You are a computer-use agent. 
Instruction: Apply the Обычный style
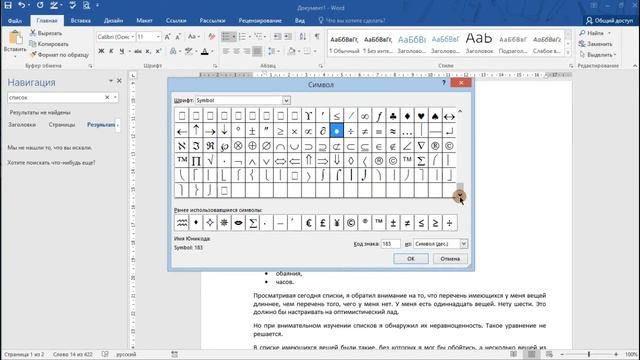344,44
